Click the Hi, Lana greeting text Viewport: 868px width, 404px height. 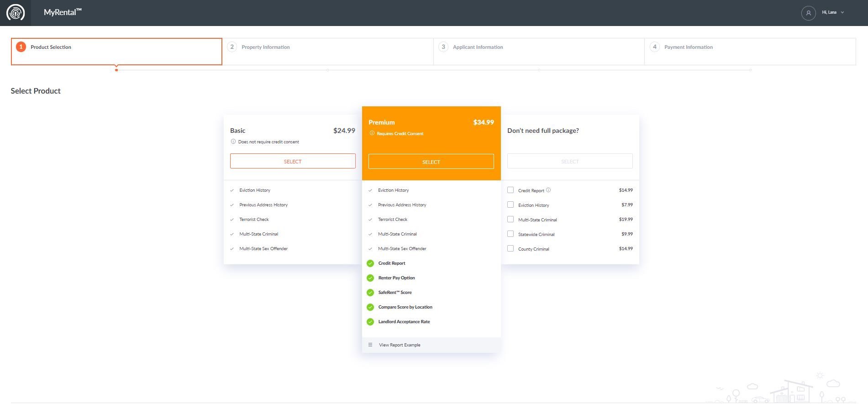click(x=829, y=12)
